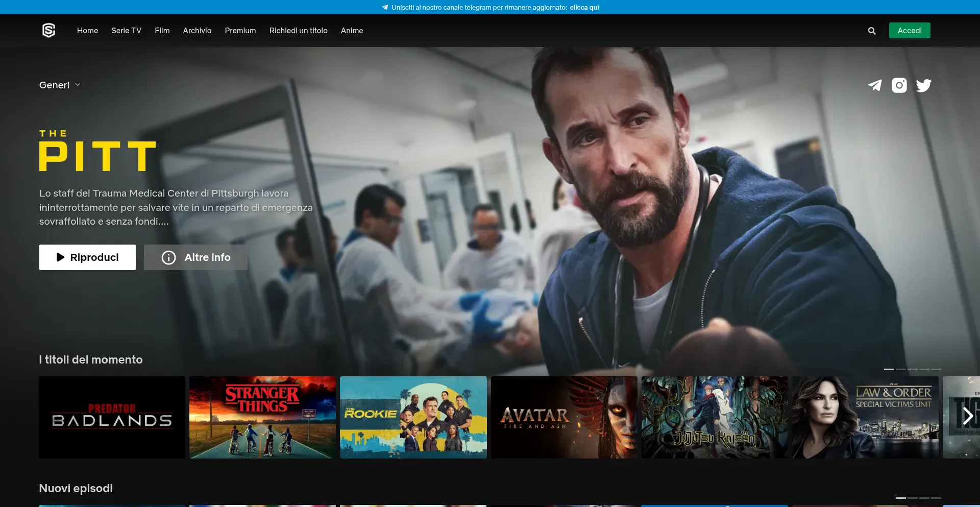Click the Accedi button
The width and height of the screenshot is (980, 507).
tap(909, 30)
